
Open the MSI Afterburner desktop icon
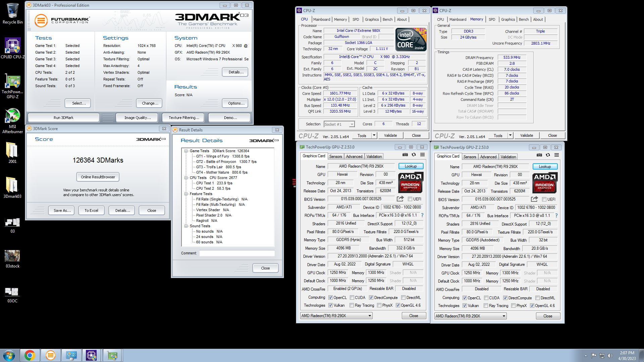click(x=12, y=121)
